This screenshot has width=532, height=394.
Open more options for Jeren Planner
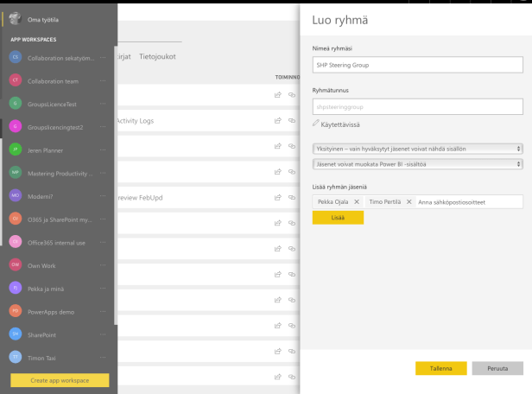[x=103, y=150]
